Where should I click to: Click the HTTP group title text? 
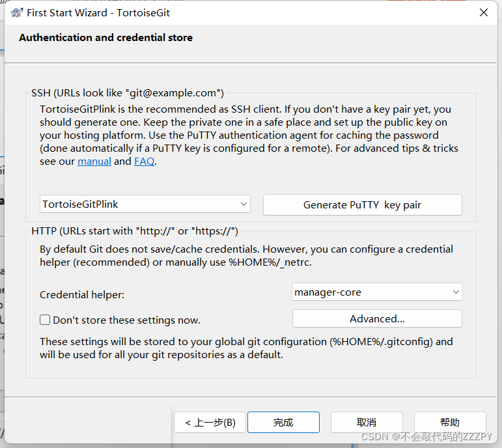pyautogui.click(x=135, y=231)
